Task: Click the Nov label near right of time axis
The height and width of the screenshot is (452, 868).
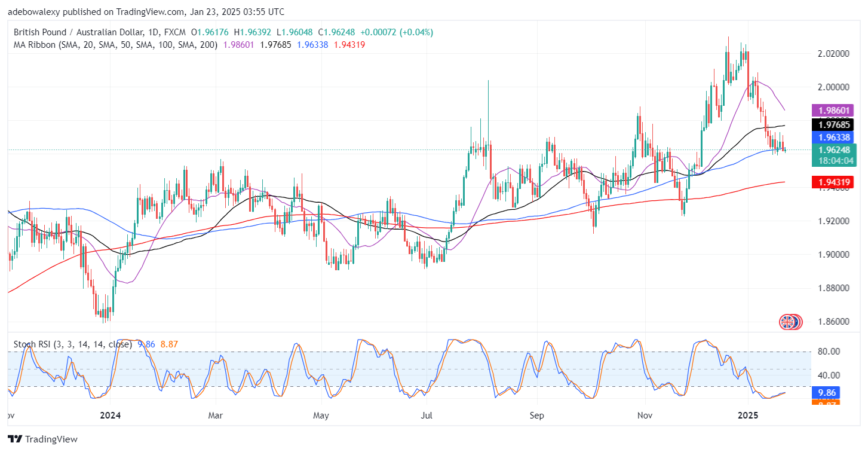Action: [x=645, y=415]
